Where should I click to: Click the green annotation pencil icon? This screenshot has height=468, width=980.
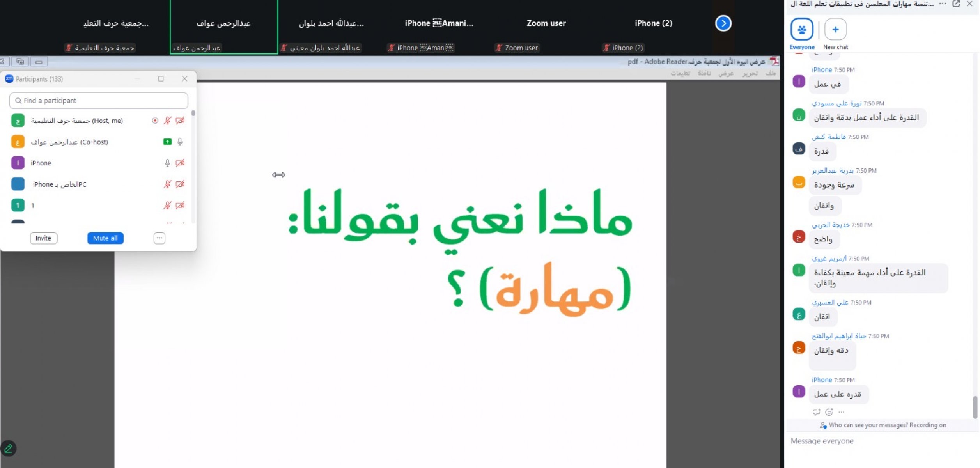pyautogui.click(x=8, y=448)
